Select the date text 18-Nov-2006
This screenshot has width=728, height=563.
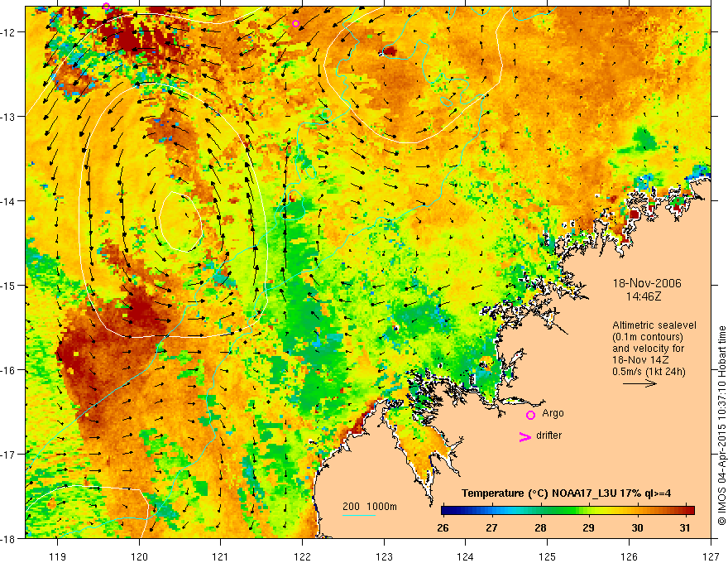(647, 283)
